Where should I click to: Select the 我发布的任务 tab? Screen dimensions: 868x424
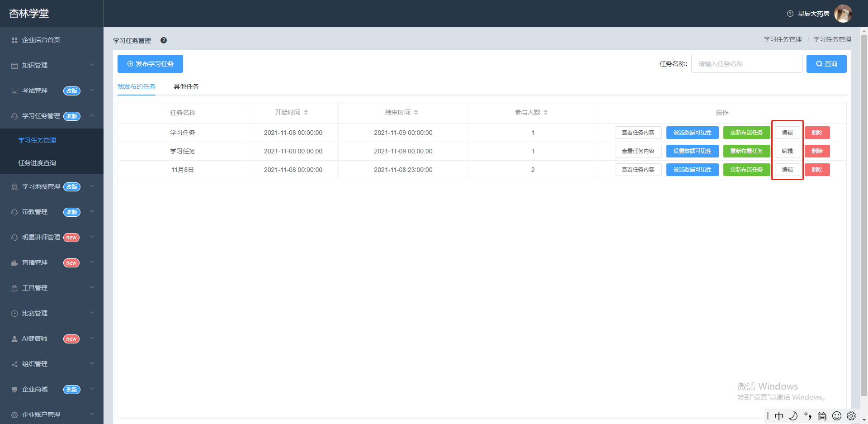pos(137,86)
